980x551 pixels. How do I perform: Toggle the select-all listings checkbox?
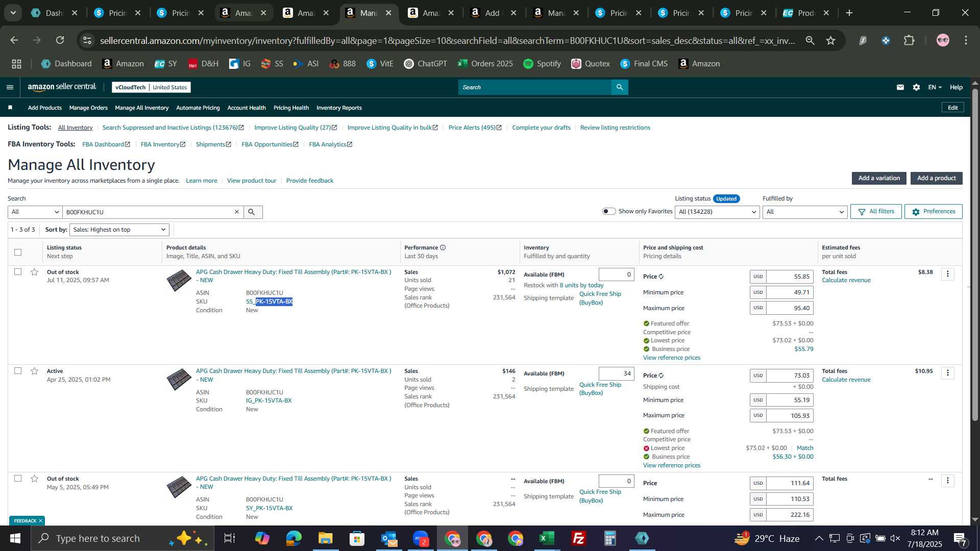[x=18, y=252]
